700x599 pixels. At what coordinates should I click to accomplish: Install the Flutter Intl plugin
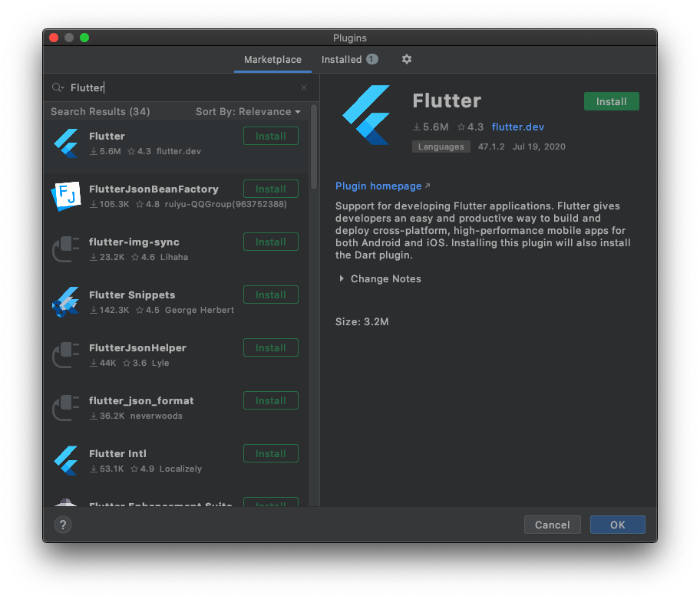coord(270,453)
